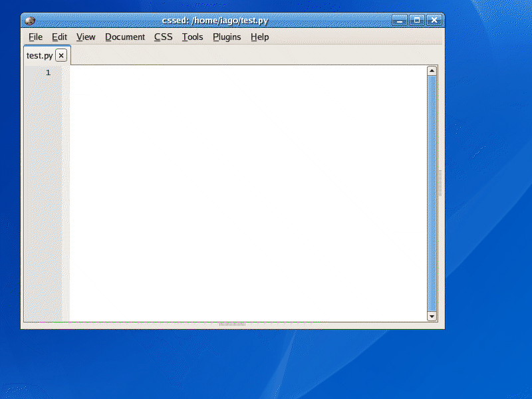This screenshot has height=399, width=532.
Task: Click inside the empty editor text area
Action: (247, 194)
